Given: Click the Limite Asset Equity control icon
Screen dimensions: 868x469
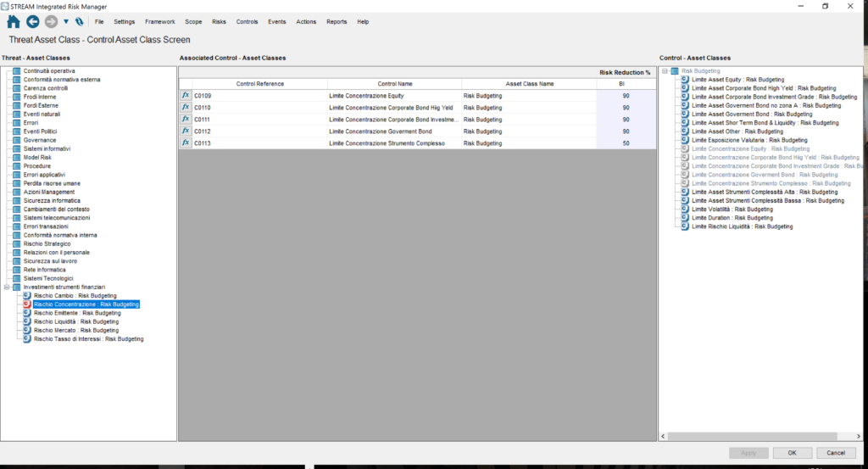Looking at the screenshot, I should 685,79.
